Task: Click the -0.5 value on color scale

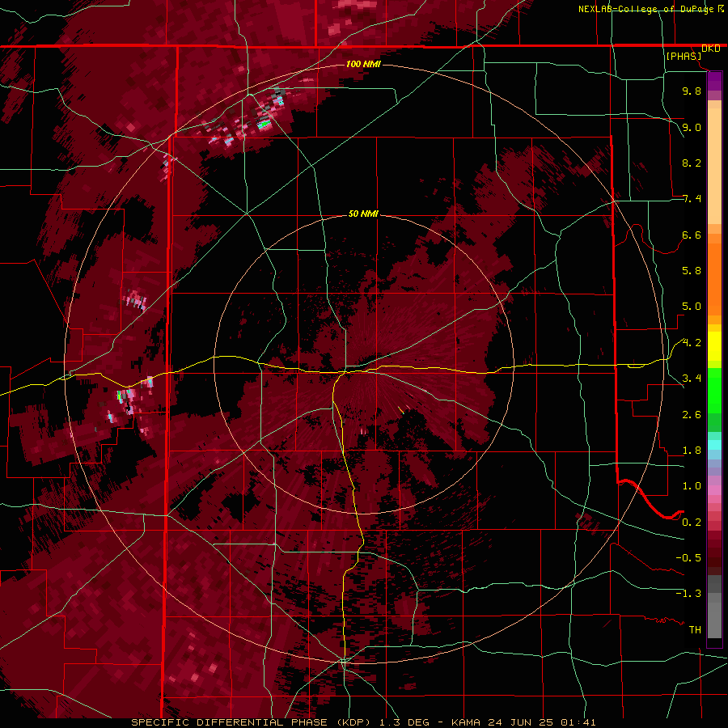Action: (688, 558)
